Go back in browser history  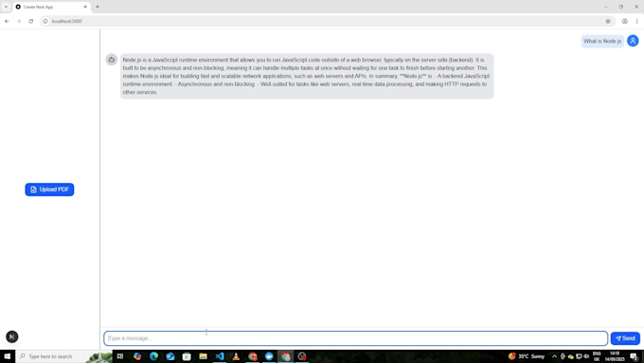[x=7, y=21]
